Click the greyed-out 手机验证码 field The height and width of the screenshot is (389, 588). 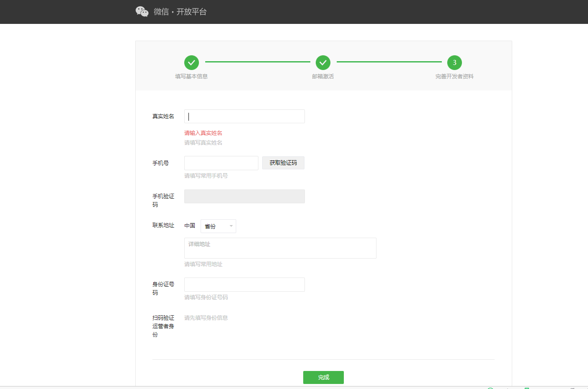point(245,196)
